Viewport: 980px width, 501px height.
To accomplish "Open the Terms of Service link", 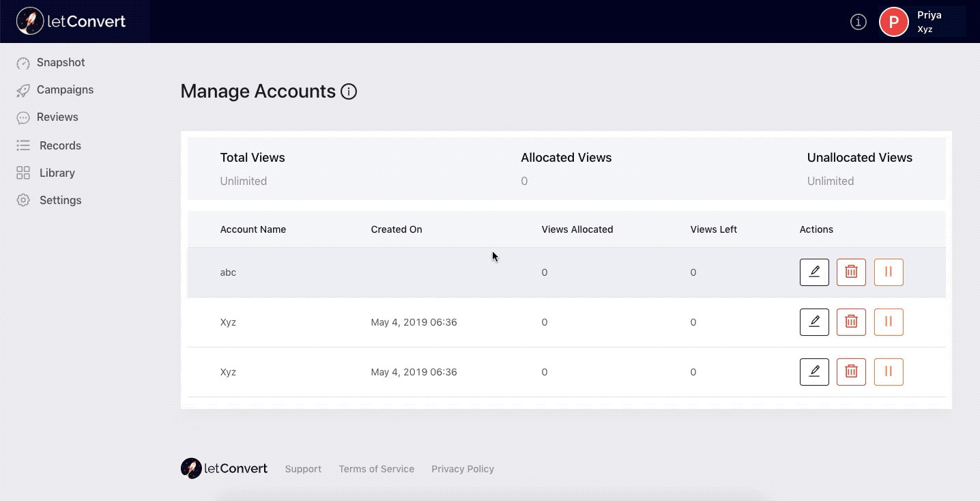I will (376, 469).
